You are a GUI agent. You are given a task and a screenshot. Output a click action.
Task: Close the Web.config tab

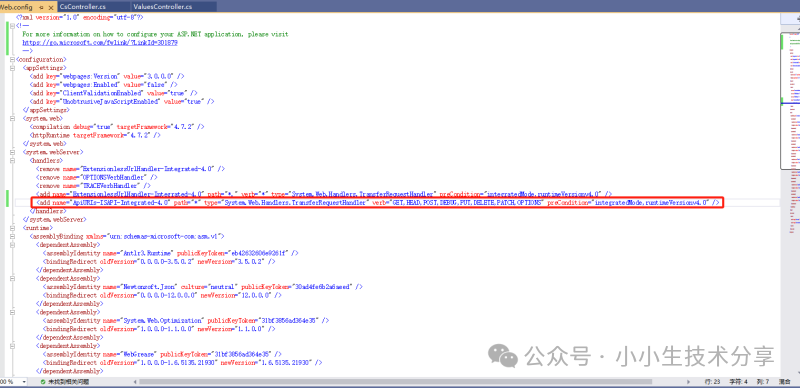[51, 8]
